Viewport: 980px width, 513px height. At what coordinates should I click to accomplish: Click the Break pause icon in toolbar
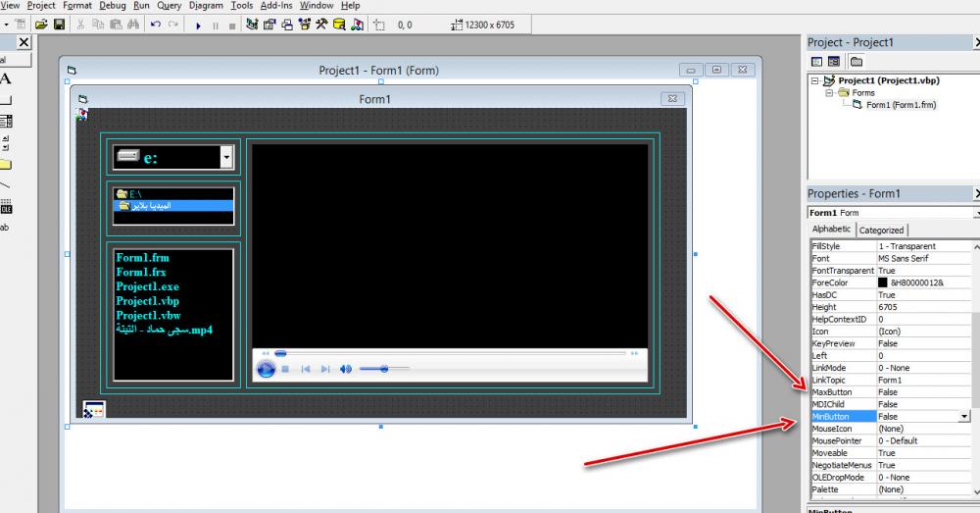216,26
